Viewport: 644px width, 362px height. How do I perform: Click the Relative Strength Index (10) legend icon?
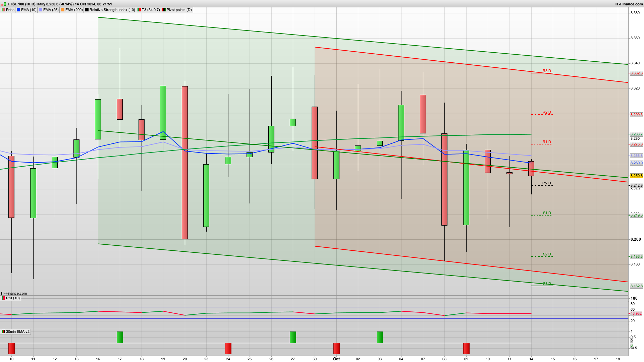(87, 10)
